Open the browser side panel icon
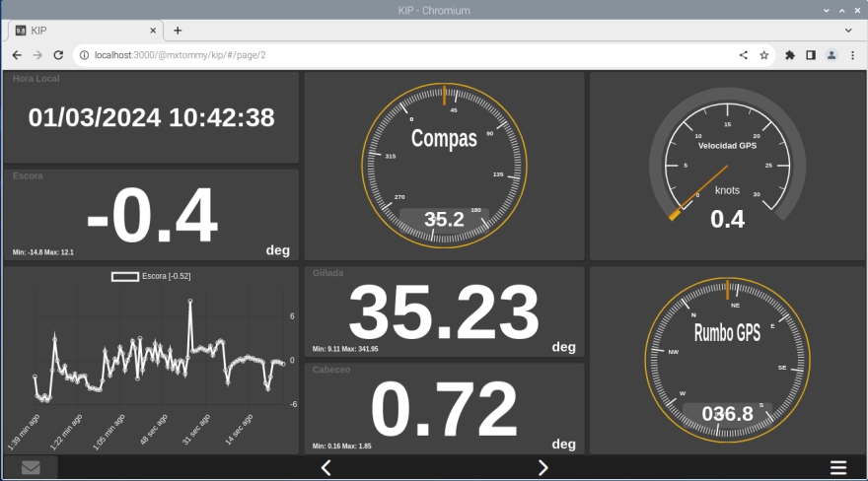The height and width of the screenshot is (481, 868). [x=811, y=55]
